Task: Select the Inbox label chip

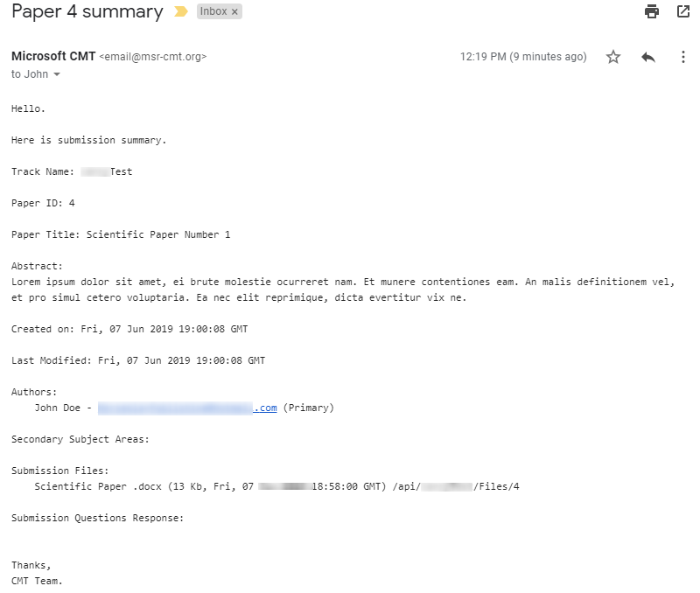Action: (216, 12)
